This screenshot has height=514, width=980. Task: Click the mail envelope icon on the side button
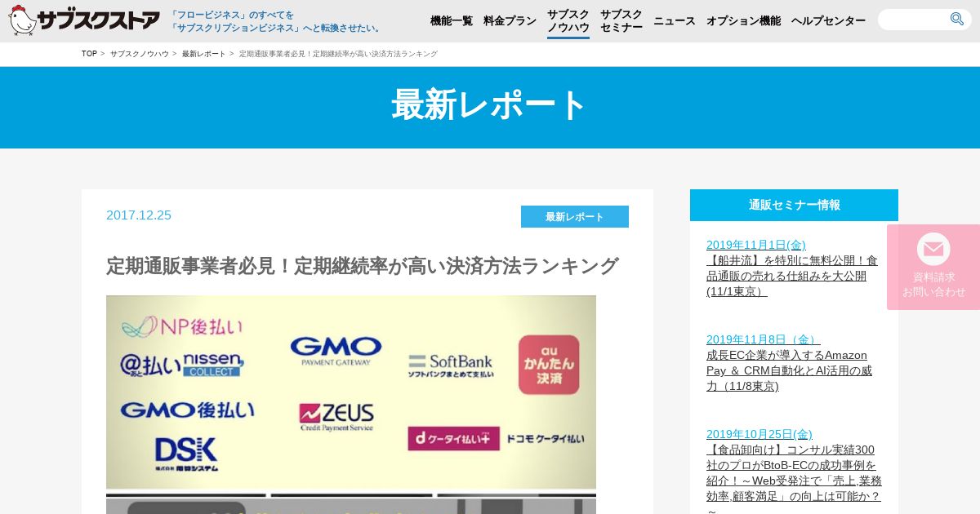coord(933,249)
